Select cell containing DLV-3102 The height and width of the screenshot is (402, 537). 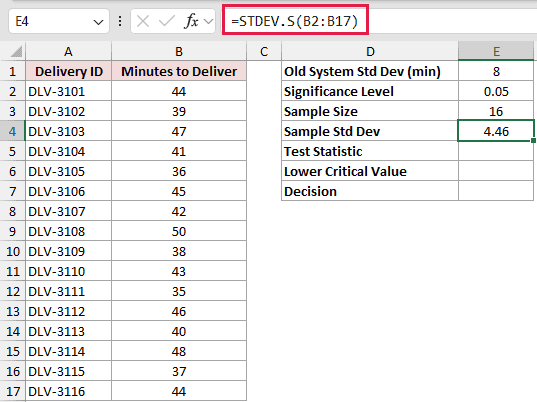point(68,112)
